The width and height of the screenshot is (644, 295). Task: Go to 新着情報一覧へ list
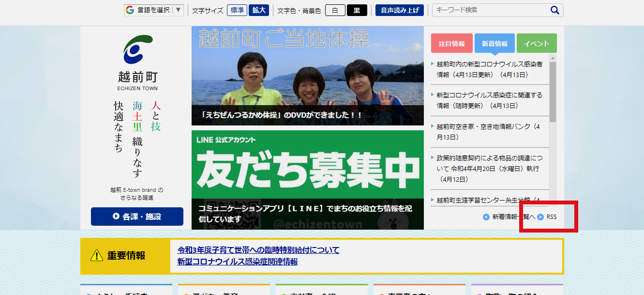513,217
